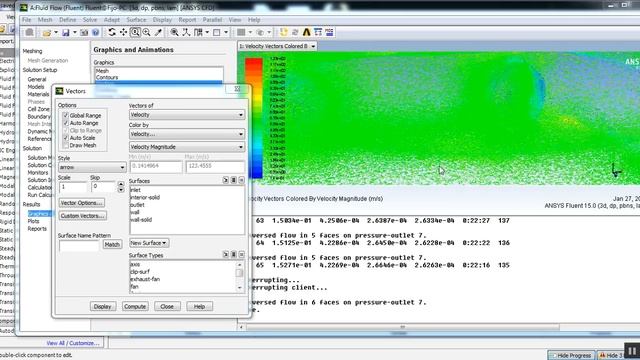Click the Close button in Vectors dialog
Viewport: 640px width, 360px height.
pyautogui.click(x=167, y=306)
